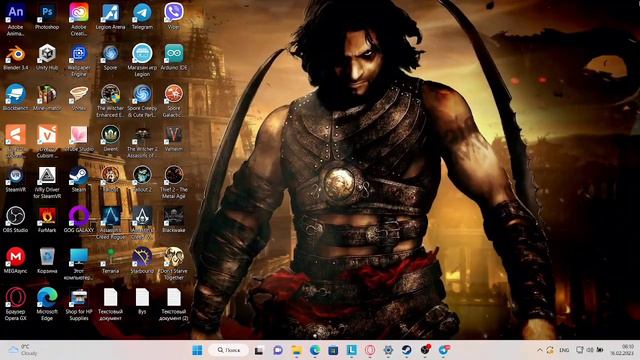Select the Terraria shortcut

(x=110, y=260)
